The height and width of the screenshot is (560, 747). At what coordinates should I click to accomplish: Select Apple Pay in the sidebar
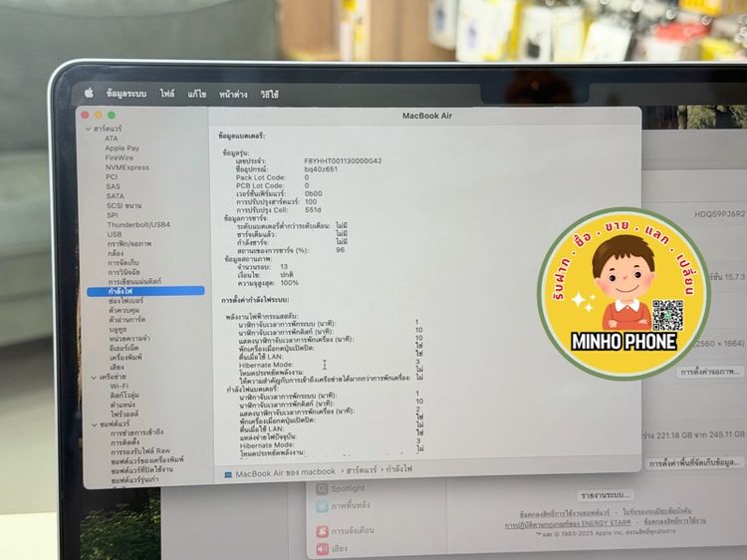(x=122, y=148)
